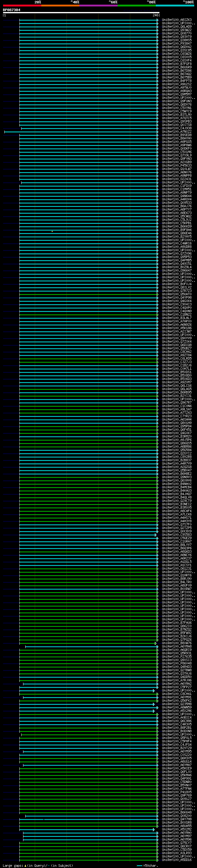This screenshot has height=868, width=197.
Task: Click the white query sequence bar
Action: 81,13
